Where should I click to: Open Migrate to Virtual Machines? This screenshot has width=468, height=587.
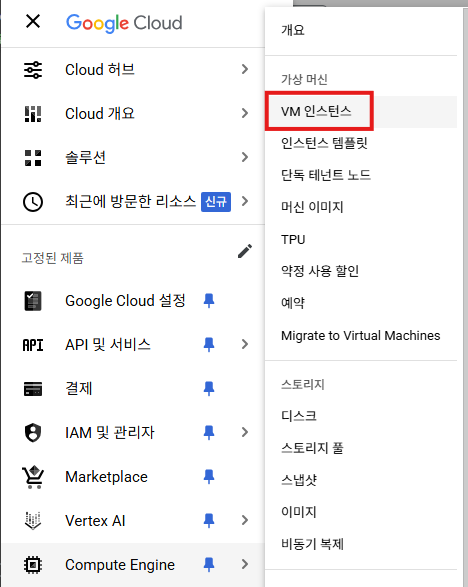click(x=361, y=335)
